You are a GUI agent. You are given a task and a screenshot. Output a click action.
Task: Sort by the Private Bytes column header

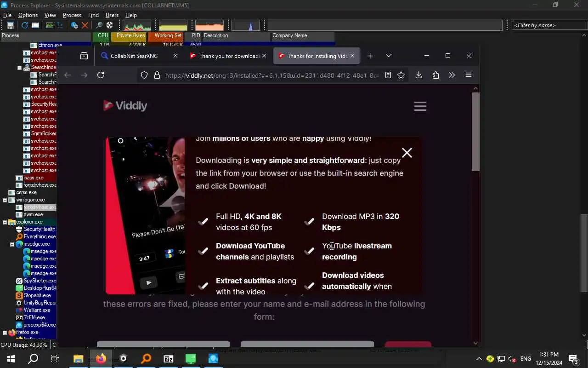(129, 36)
